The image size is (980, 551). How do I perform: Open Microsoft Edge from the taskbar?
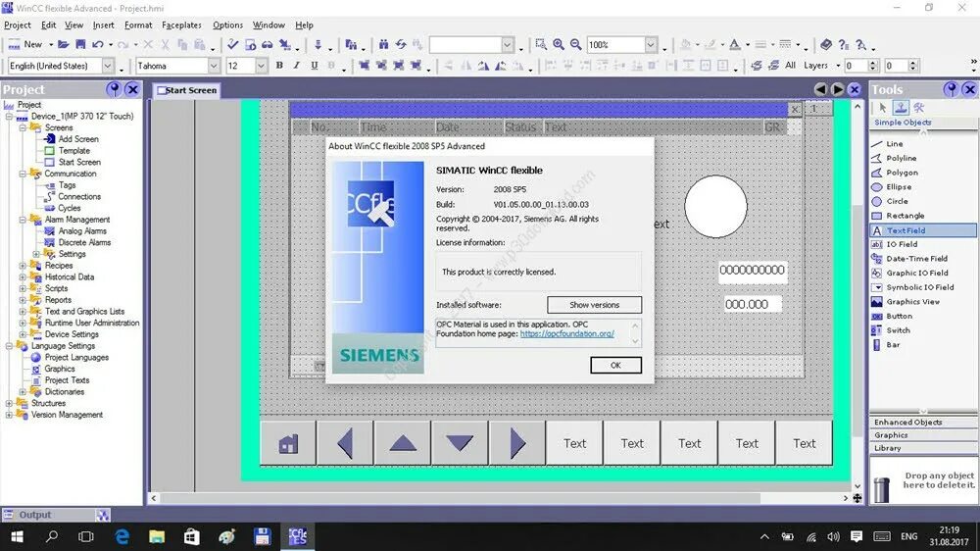[122, 536]
